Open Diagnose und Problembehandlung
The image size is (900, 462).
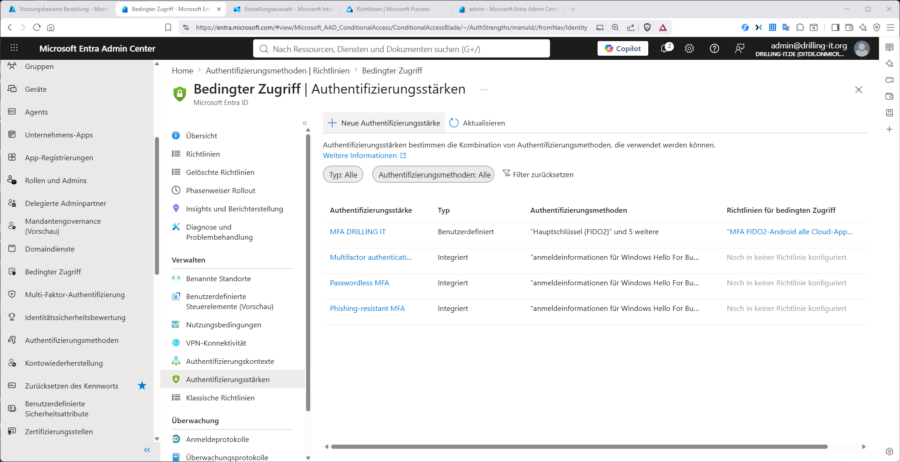click(x=219, y=232)
